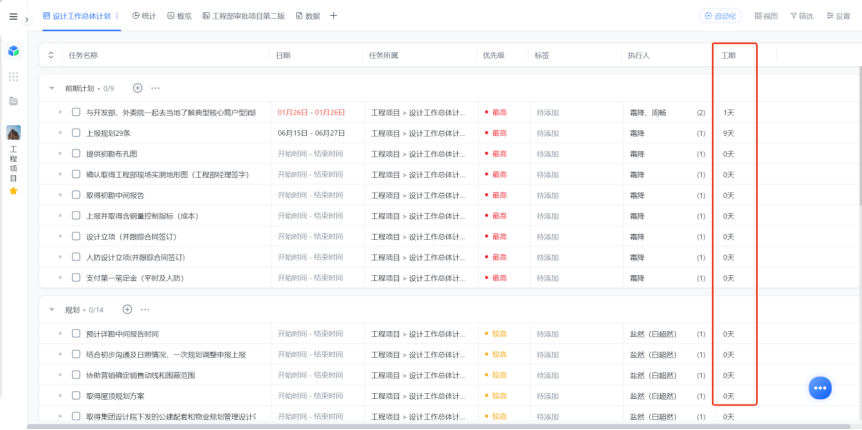Open the 筛选 filter button
Screen dimensions: 862x430
tap(802, 16)
